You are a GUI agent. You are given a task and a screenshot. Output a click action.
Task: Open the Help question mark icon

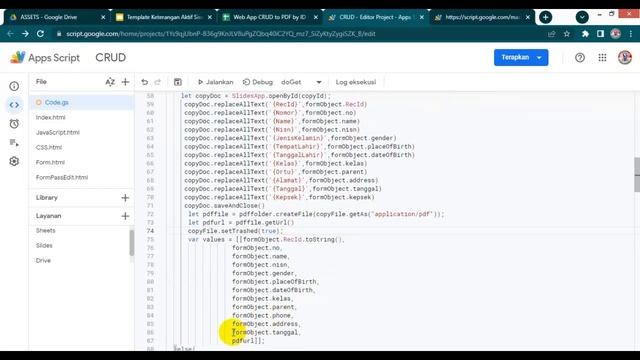click(580, 58)
